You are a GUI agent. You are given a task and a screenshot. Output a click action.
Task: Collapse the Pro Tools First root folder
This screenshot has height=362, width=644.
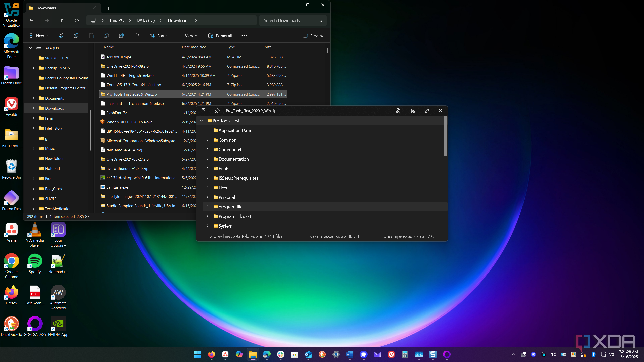(202, 121)
